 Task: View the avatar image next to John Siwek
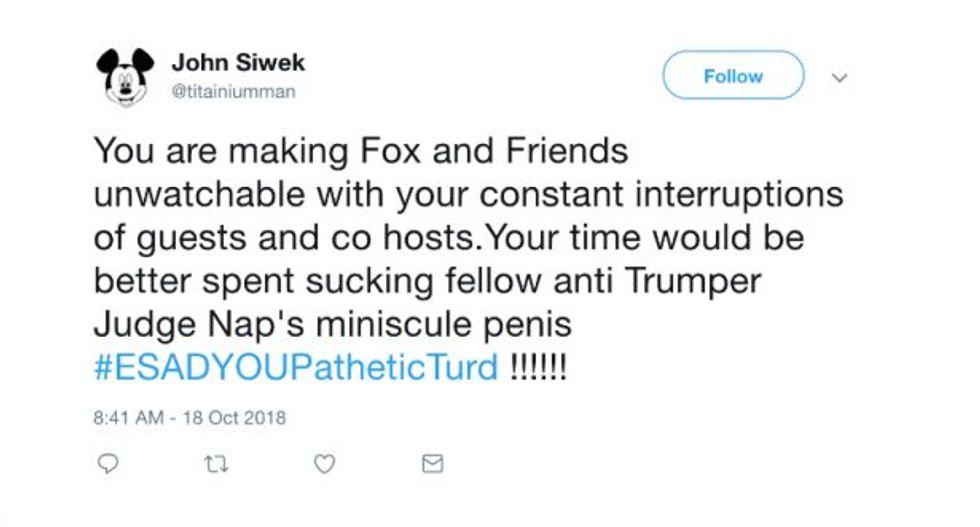pyautogui.click(x=125, y=78)
